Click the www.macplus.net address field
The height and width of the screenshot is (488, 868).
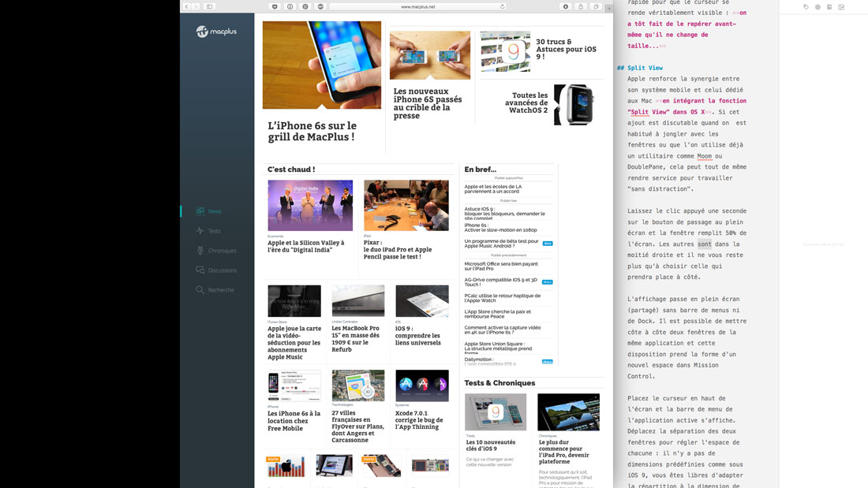(418, 6)
